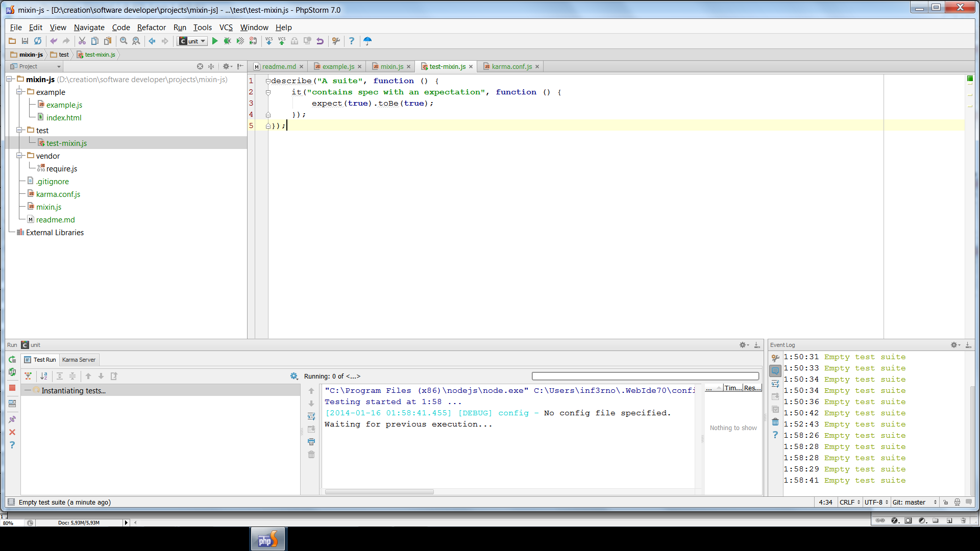Open the UTF-8 encoding dropdown
The width and height of the screenshot is (980, 551).
pyautogui.click(x=876, y=502)
